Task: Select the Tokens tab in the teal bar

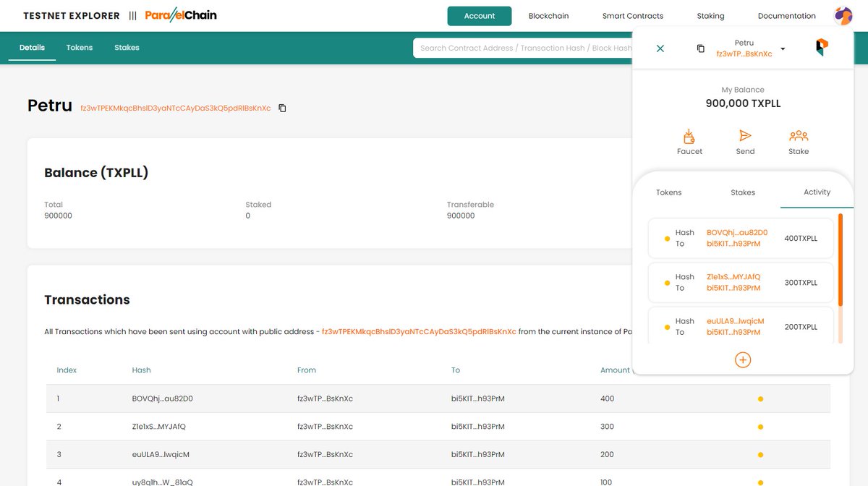Action: click(80, 48)
